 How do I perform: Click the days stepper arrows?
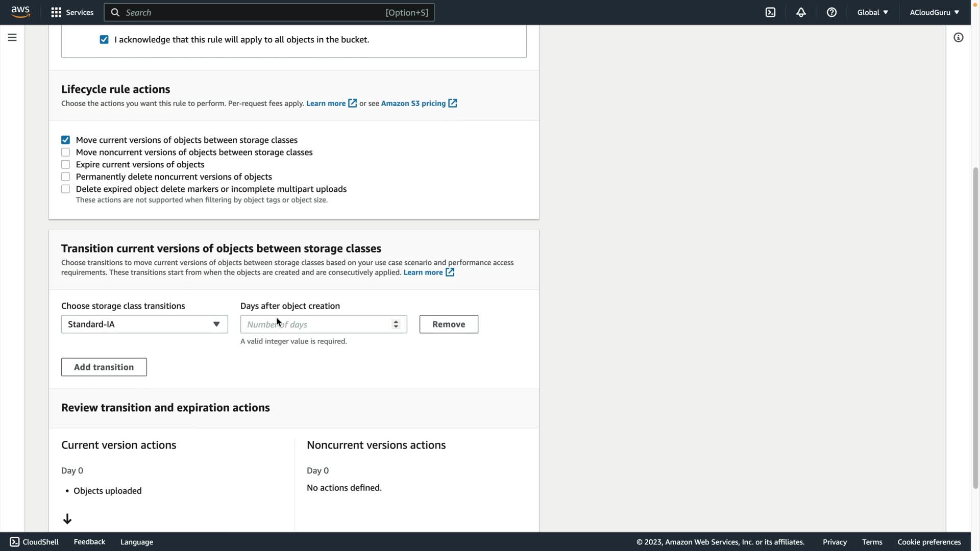pyautogui.click(x=396, y=324)
